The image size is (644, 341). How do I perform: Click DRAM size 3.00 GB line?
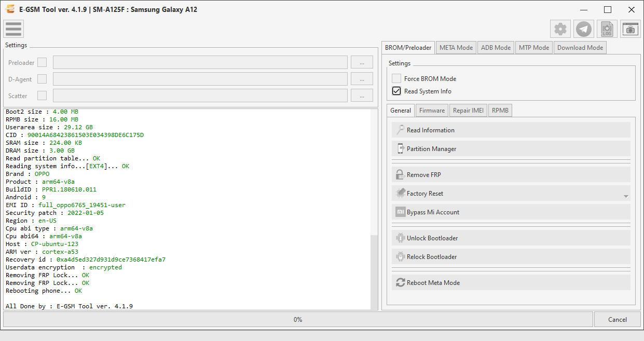point(40,151)
